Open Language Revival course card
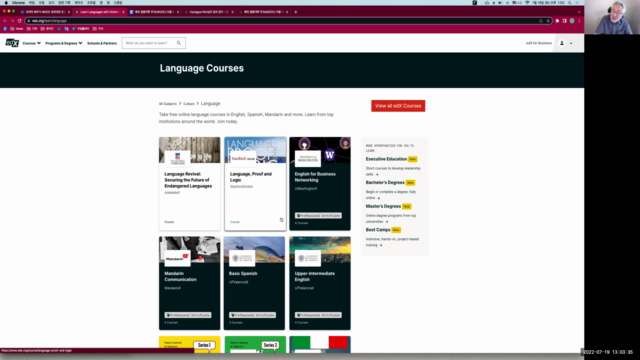 (x=189, y=184)
